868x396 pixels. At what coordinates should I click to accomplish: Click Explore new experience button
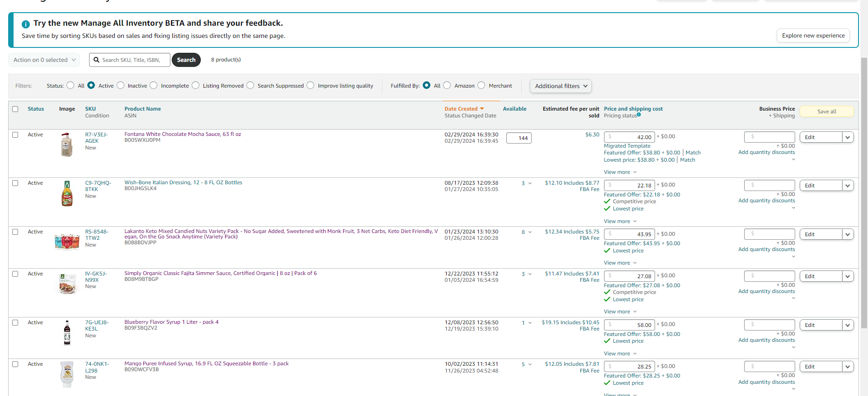pyautogui.click(x=813, y=36)
